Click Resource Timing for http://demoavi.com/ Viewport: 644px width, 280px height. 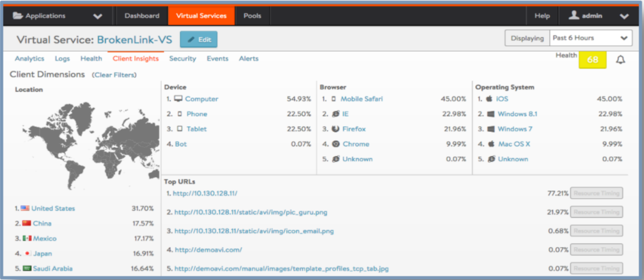point(596,250)
